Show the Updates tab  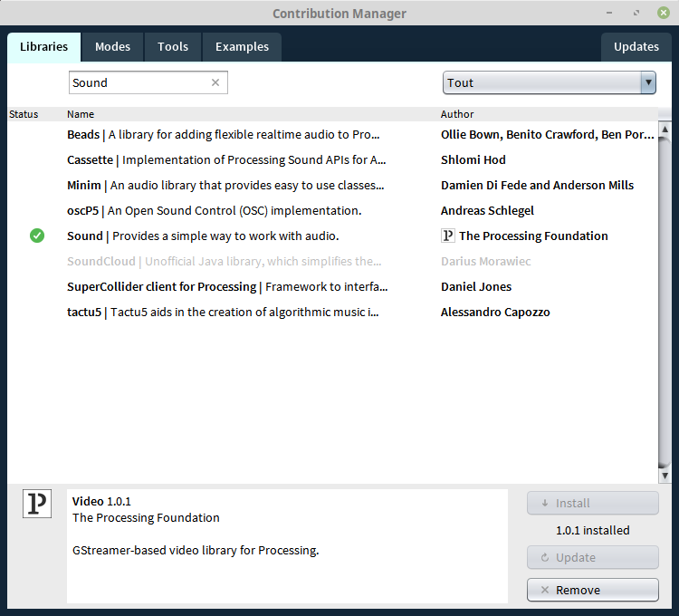coord(636,47)
